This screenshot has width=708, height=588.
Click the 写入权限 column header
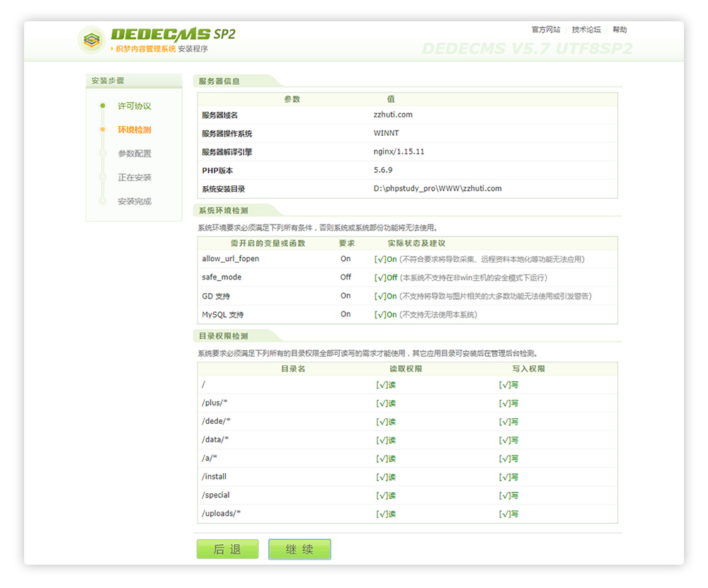coord(529,369)
